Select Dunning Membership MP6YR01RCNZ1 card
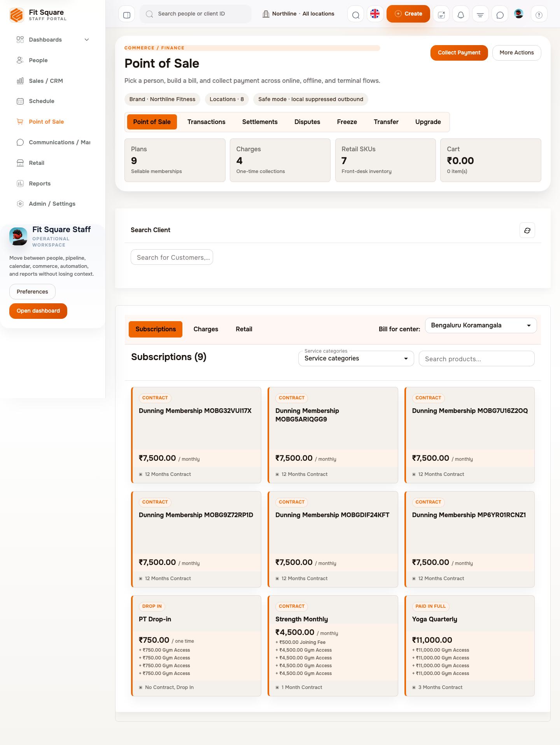This screenshot has width=560, height=745. [x=469, y=539]
